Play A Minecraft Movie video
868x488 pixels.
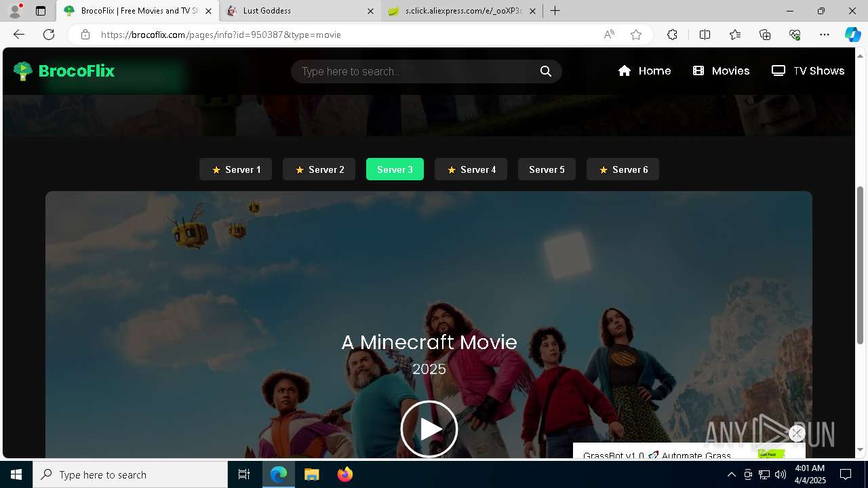(429, 429)
